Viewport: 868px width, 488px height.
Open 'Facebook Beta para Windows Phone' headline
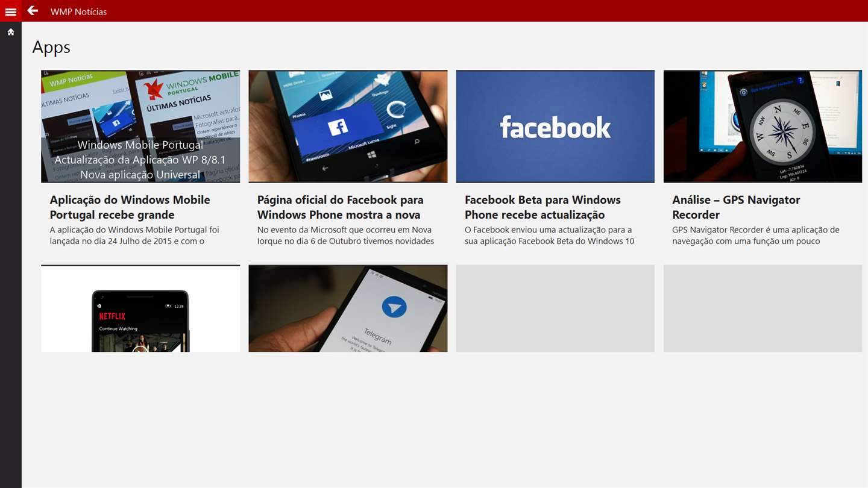click(542, 207)
